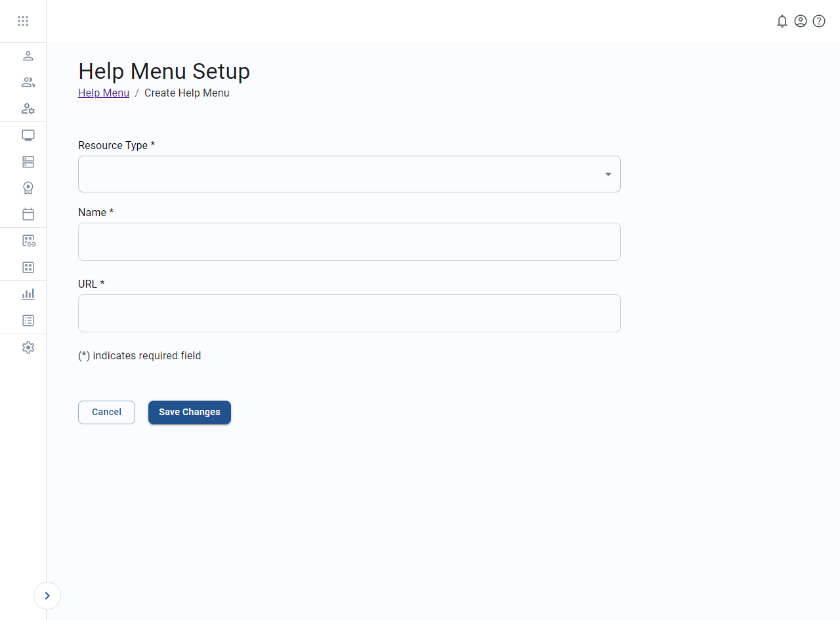Click the help question mark icon
840x620 pixels.
coord(819,21)
